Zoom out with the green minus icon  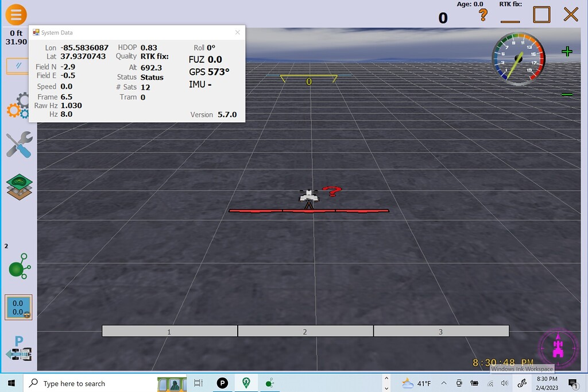[567, 94]
